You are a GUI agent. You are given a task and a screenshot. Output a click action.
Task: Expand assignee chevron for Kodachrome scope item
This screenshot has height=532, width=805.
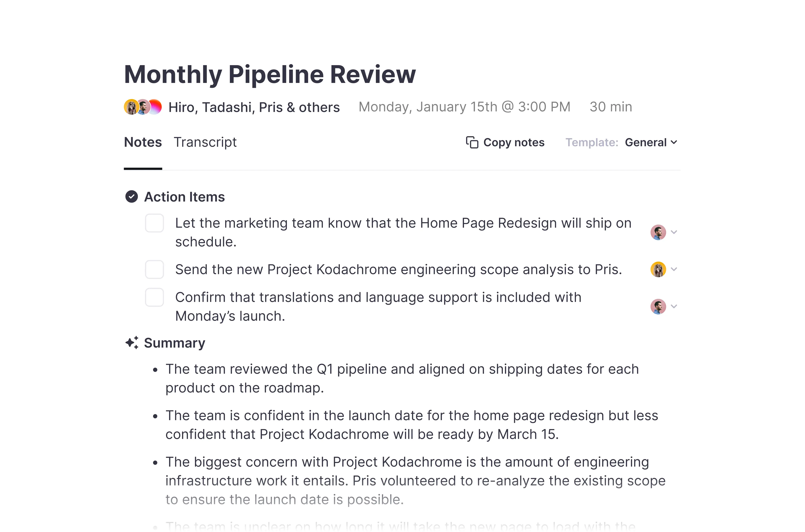coord(674,269)
